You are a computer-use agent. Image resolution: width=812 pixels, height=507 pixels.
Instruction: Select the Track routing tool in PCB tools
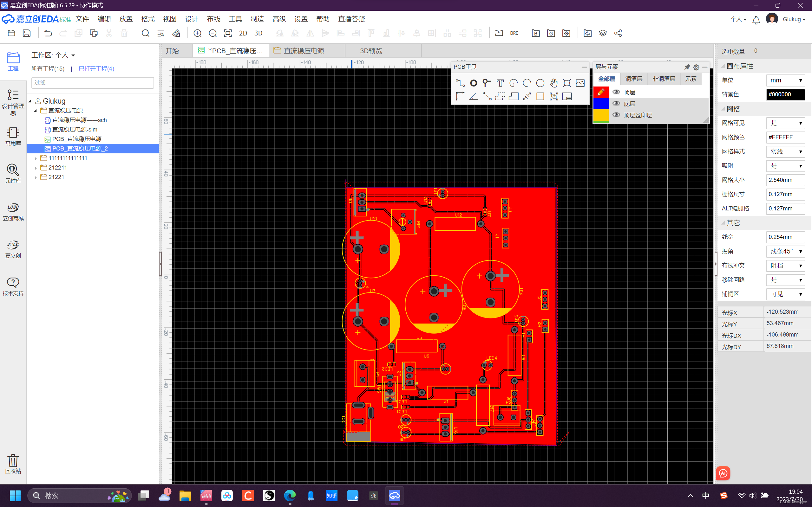click(460, 83)
